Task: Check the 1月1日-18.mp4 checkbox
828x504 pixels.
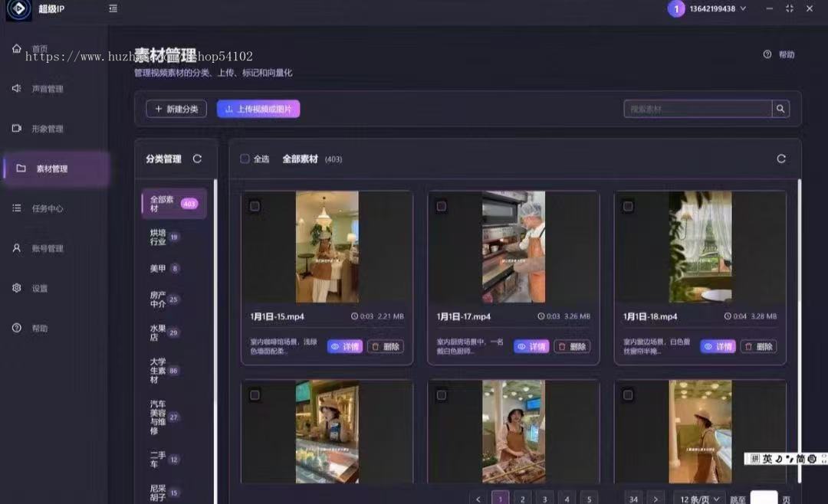Action: [x=628, y=206]
